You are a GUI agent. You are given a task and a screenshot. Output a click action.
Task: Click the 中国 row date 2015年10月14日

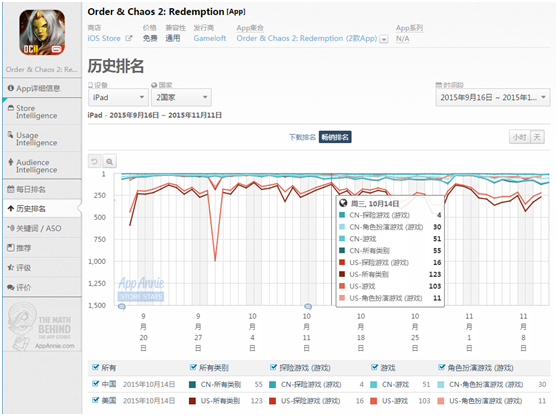click(149, 384)
